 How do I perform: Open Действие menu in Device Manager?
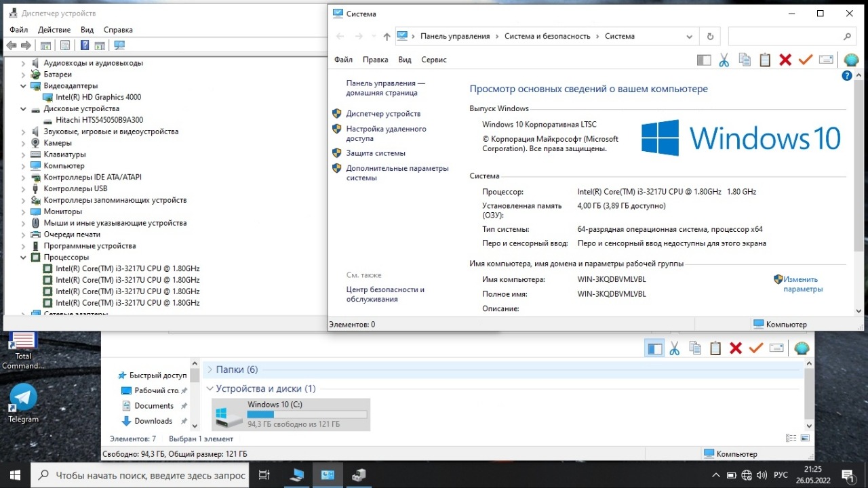[54, 30]
